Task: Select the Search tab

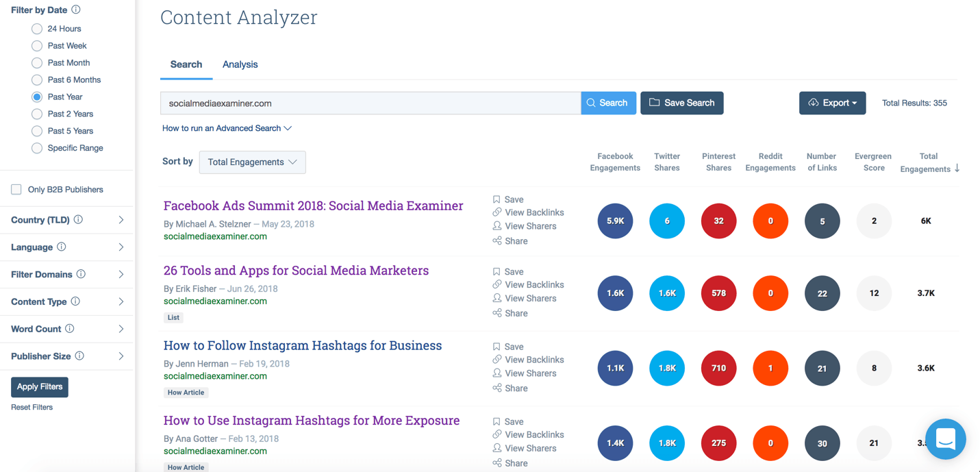Action: 186,64
